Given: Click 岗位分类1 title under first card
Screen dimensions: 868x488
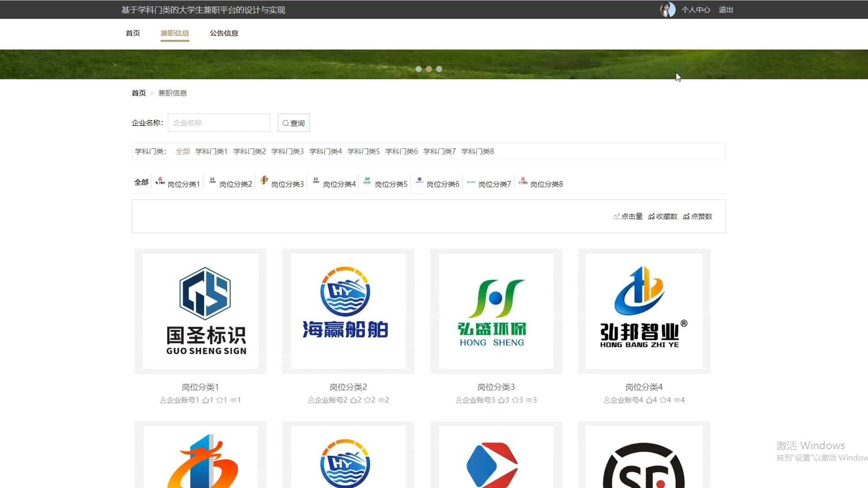Looking at the screenshot, I should (x=200, y=387).
